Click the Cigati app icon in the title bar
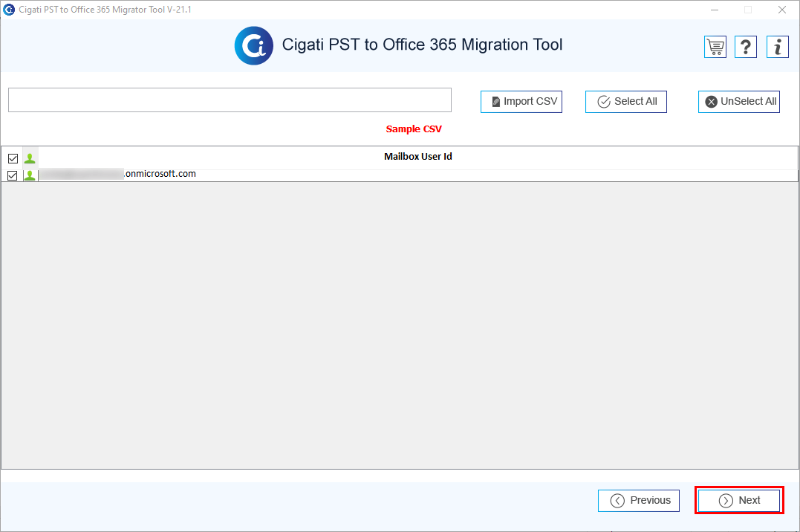Viewport: 800px width, 532px height. click(9, 9)
